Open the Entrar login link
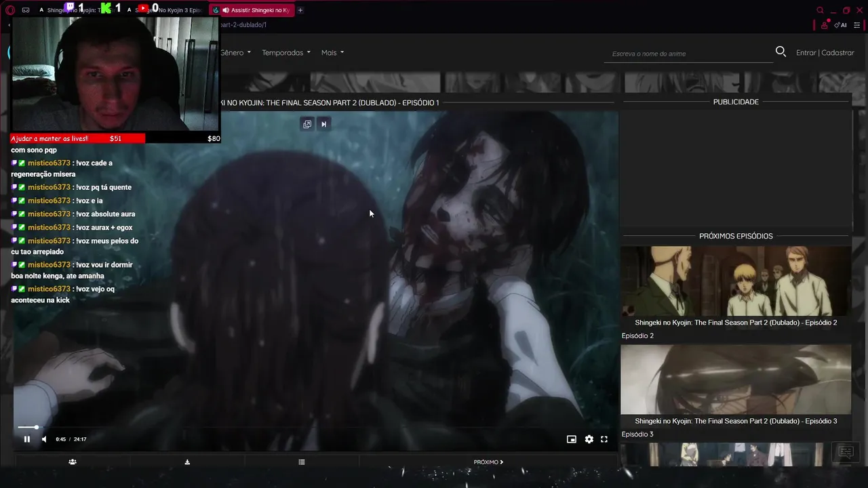868x488 pixels. point(806,53)
